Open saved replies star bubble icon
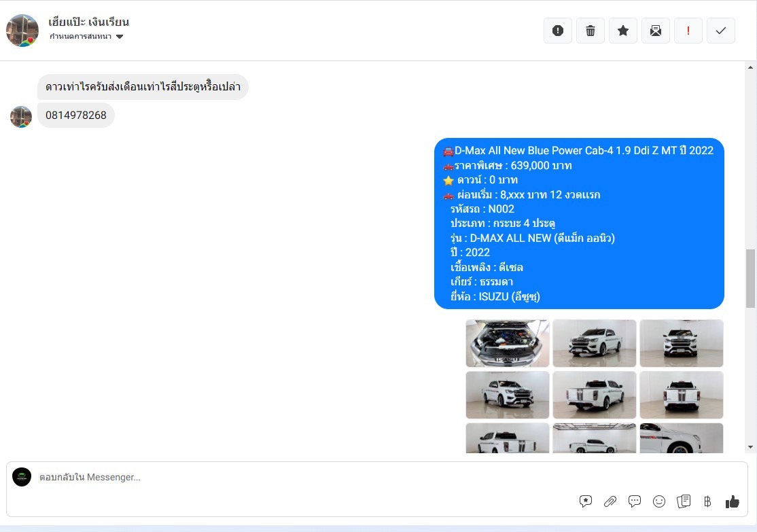 [586, 501]
